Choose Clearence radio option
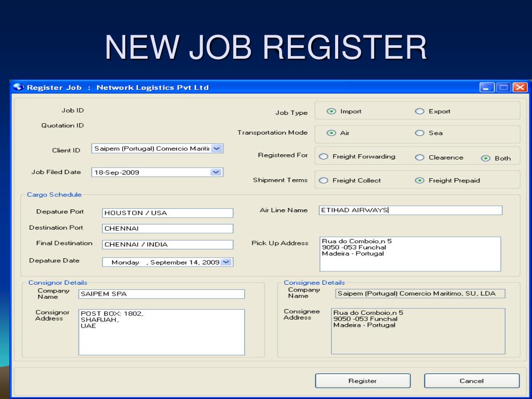Viewport: 532px width, 399px height. point(420,157)
